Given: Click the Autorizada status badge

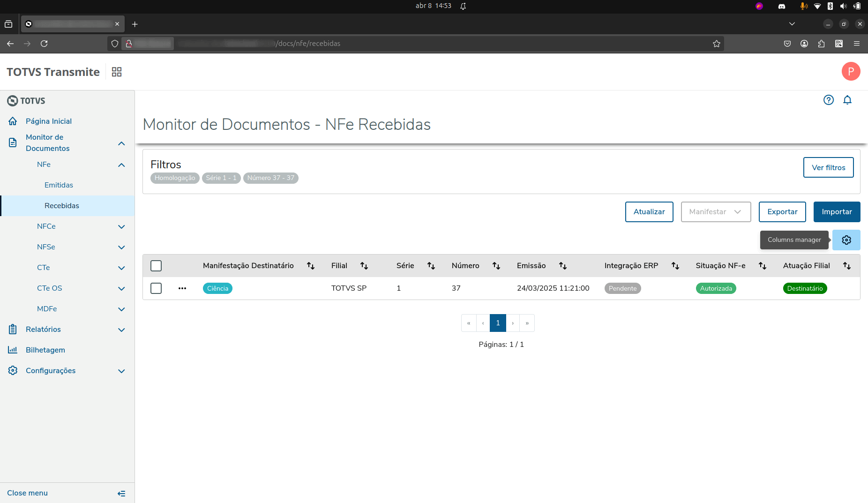Looking at the screenshot, I should tap(716, 288).
